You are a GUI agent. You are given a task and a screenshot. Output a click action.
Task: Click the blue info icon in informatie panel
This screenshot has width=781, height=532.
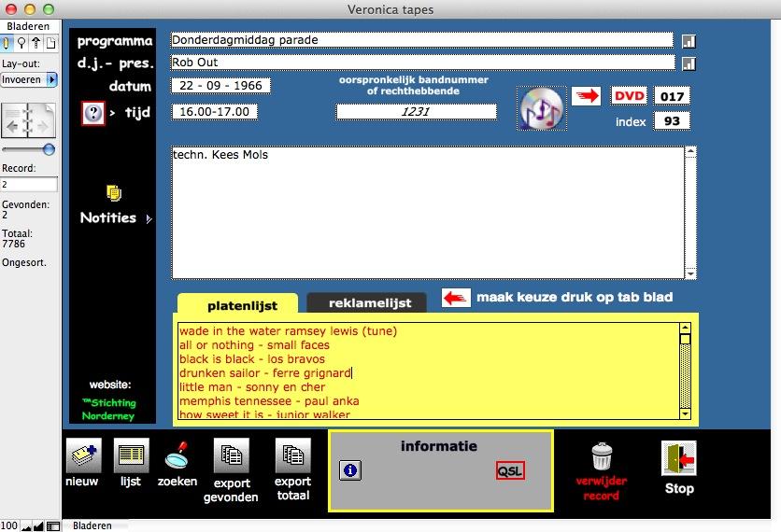click(x=350, y=471)
